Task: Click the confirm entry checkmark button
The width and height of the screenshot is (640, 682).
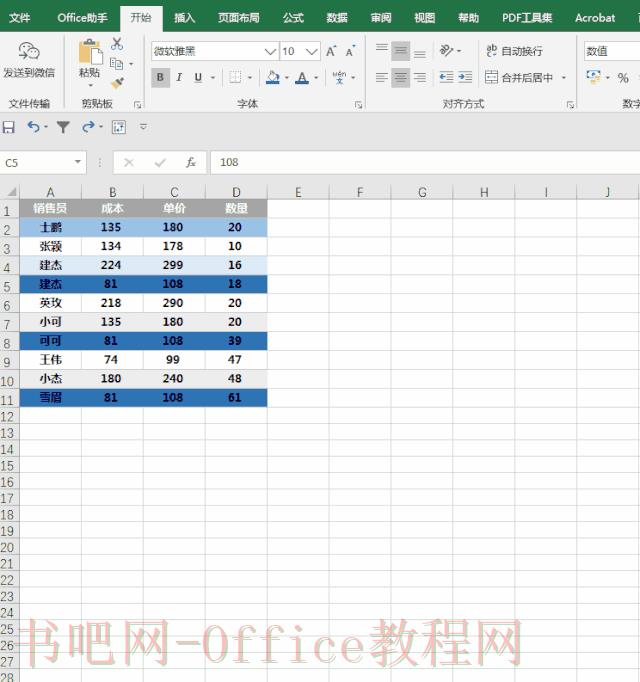Action: coord(160,163)
